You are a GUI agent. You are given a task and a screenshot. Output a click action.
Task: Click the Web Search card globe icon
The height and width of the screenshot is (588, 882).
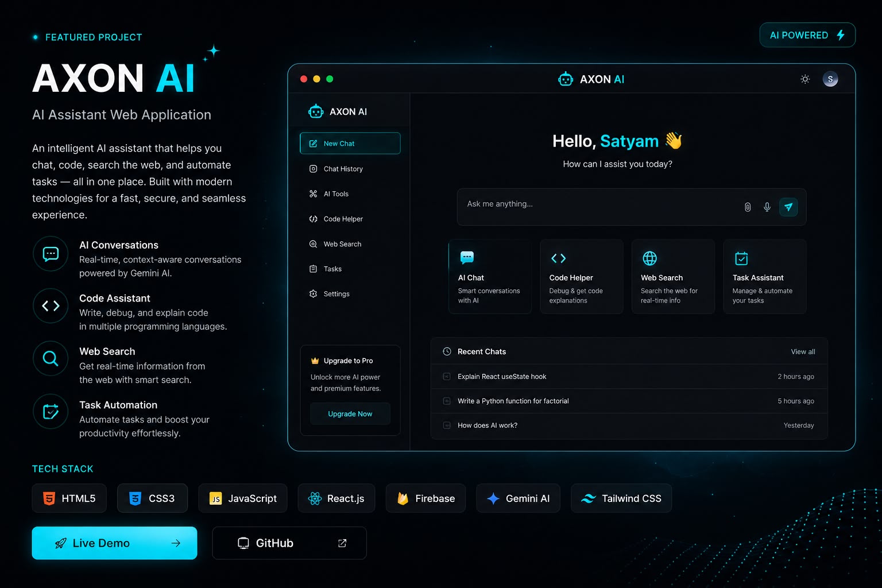click(x=649, y=258)
